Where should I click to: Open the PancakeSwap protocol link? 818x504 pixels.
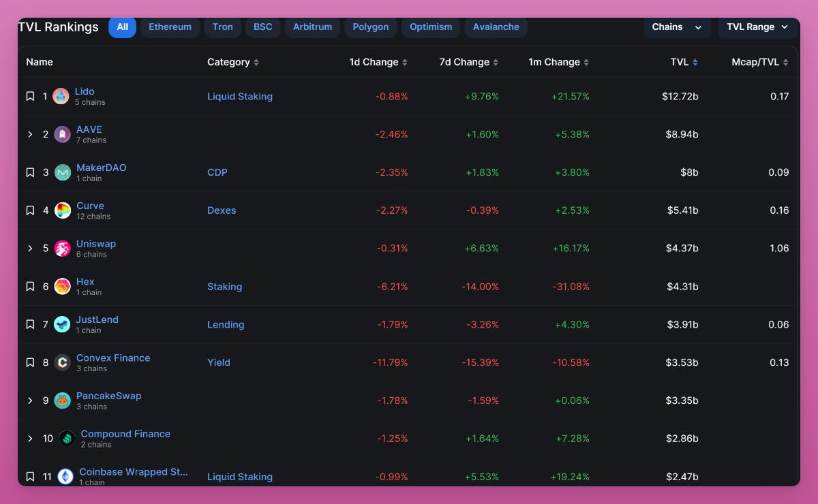click(x=109, y=396)
